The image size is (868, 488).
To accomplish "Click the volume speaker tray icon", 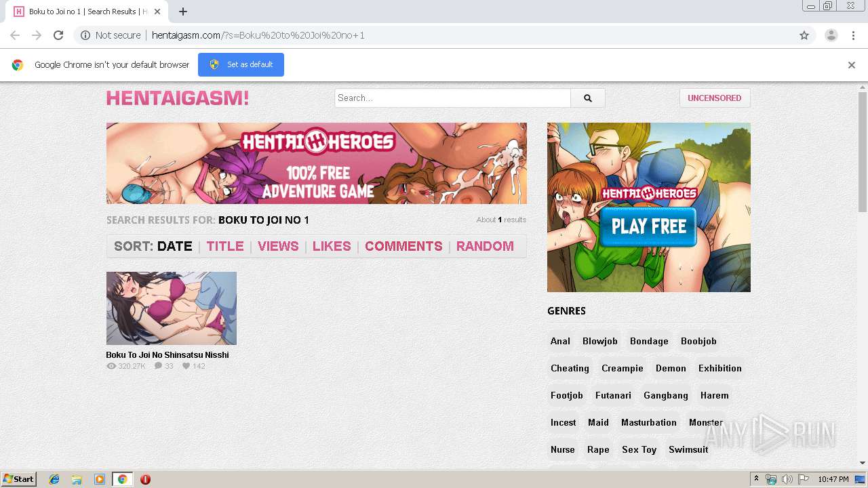I will click(787, 479).
